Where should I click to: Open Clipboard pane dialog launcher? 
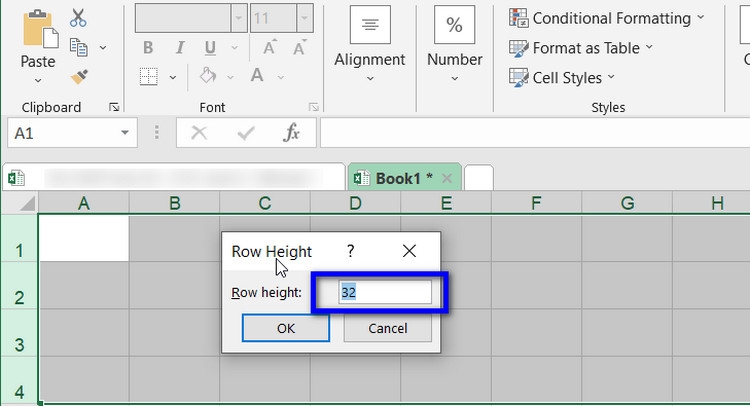114,107
